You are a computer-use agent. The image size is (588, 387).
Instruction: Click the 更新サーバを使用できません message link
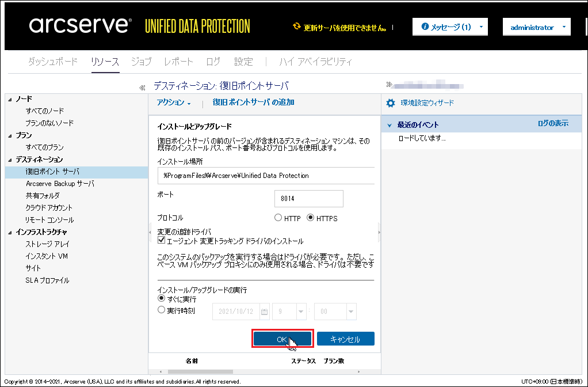click(x=345, y=28)
